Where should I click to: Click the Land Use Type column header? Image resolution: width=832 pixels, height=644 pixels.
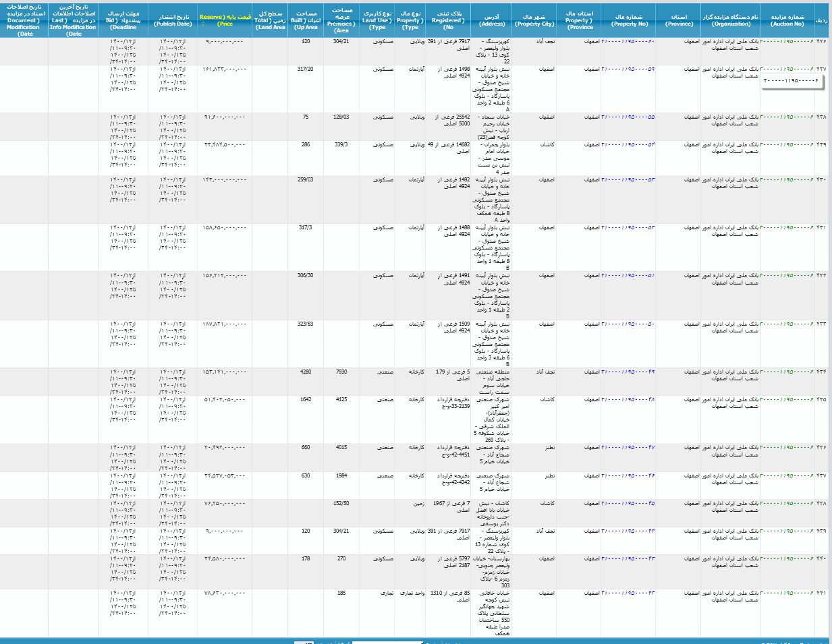coord(377,20)
